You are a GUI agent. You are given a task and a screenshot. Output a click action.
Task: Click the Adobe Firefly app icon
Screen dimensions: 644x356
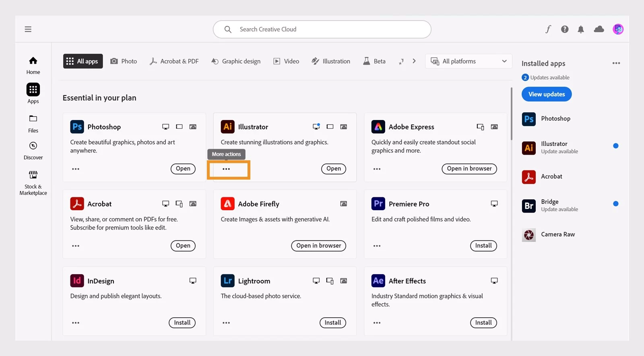coord(227,204)
